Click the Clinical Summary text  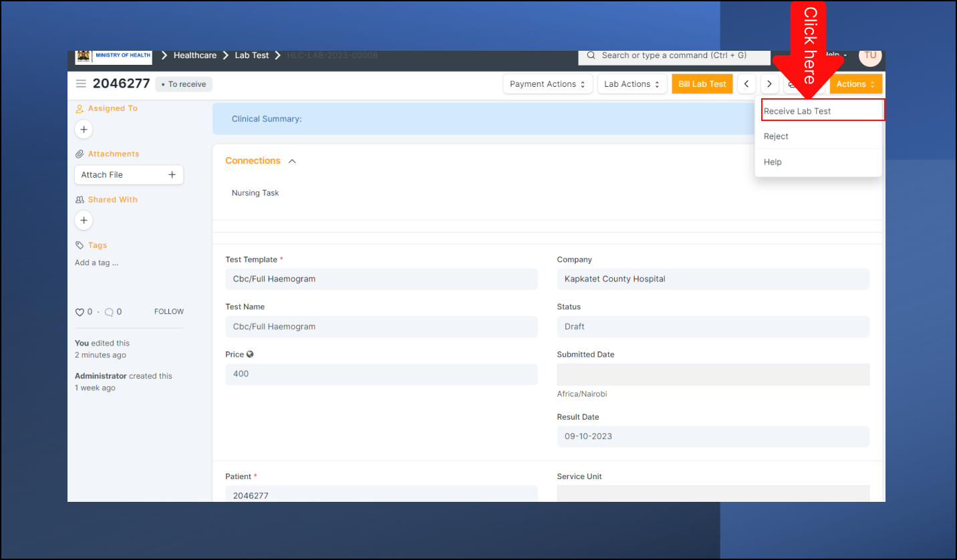click(267, 119)
